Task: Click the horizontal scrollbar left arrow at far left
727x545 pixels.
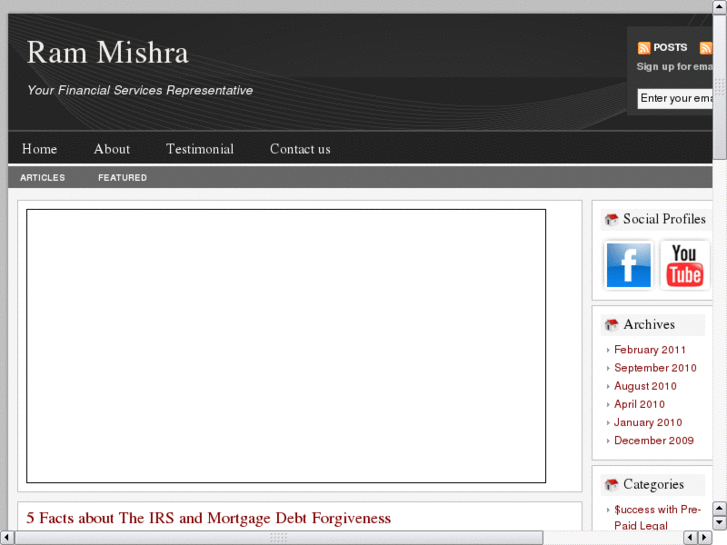Action: 6,537
